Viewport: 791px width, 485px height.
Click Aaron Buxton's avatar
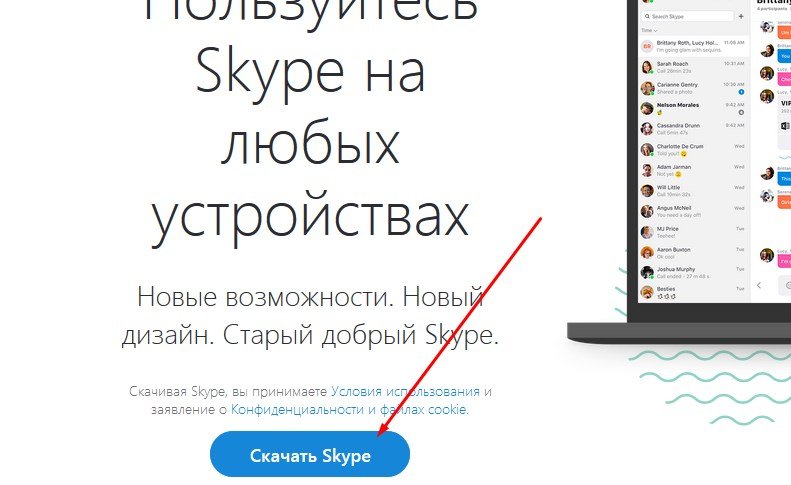point(647,252)
